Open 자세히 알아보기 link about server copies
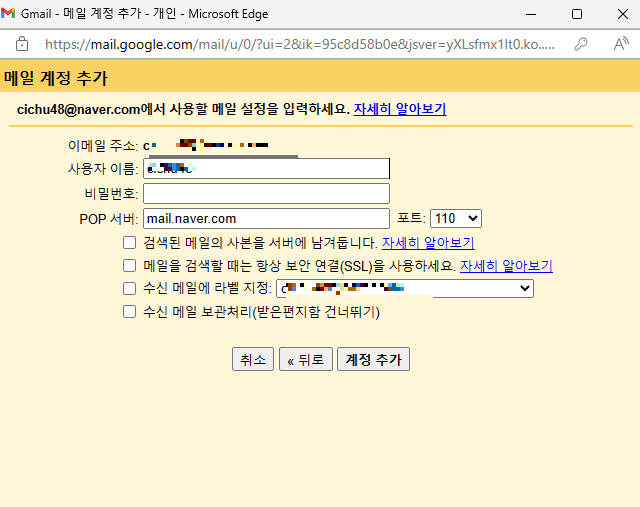Image resolution: width=640 pixels, height=507 pixels. click(x=428, y=243)
